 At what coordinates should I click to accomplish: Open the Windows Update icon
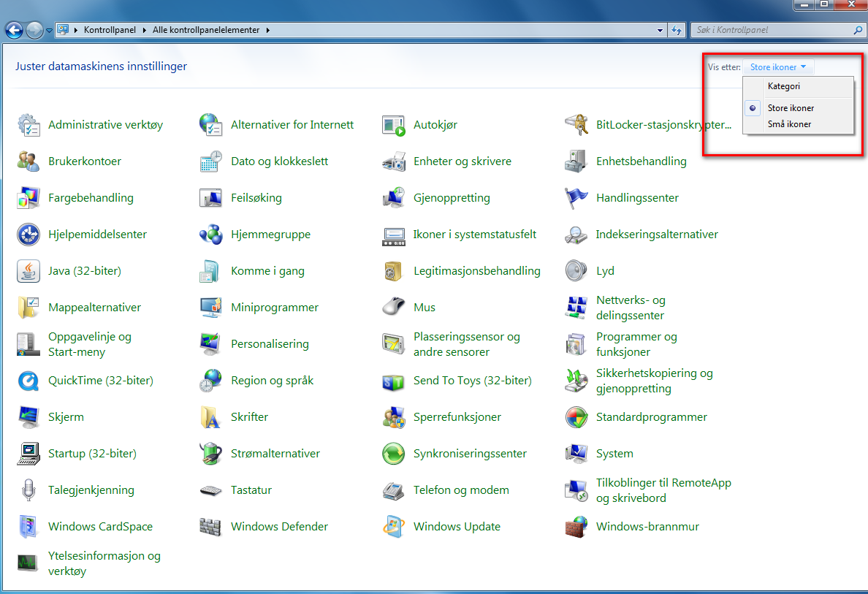click(x=394, y=527)
